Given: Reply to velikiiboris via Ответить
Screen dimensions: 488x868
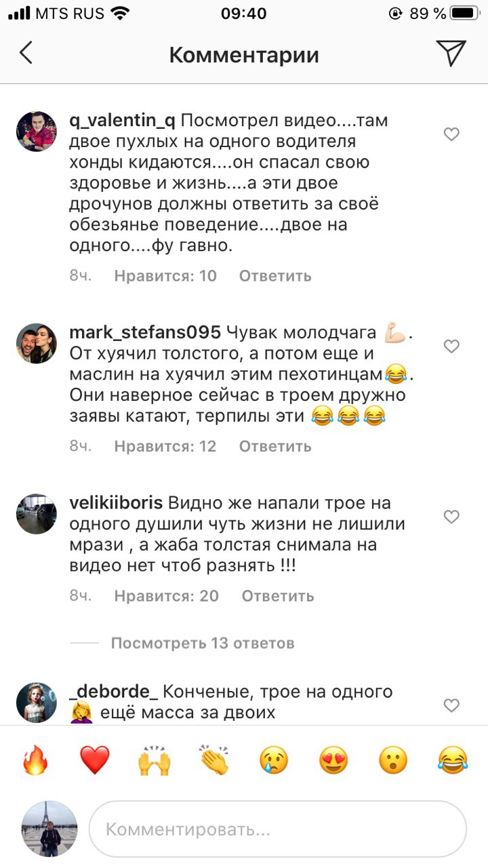Looking at the screenshot, I should [278, 595].
